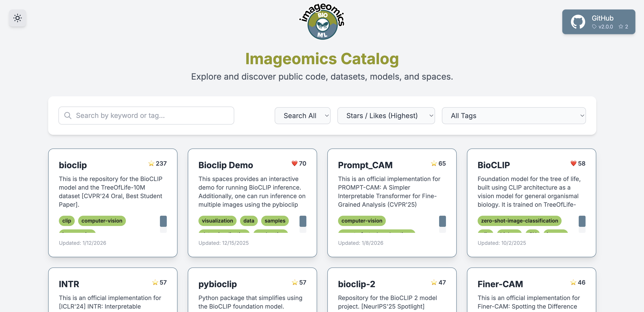This screenshot has width=644, height=312.
Task: Click the visualization tag on Bioclip Demo
Action: tap(217, 221)
